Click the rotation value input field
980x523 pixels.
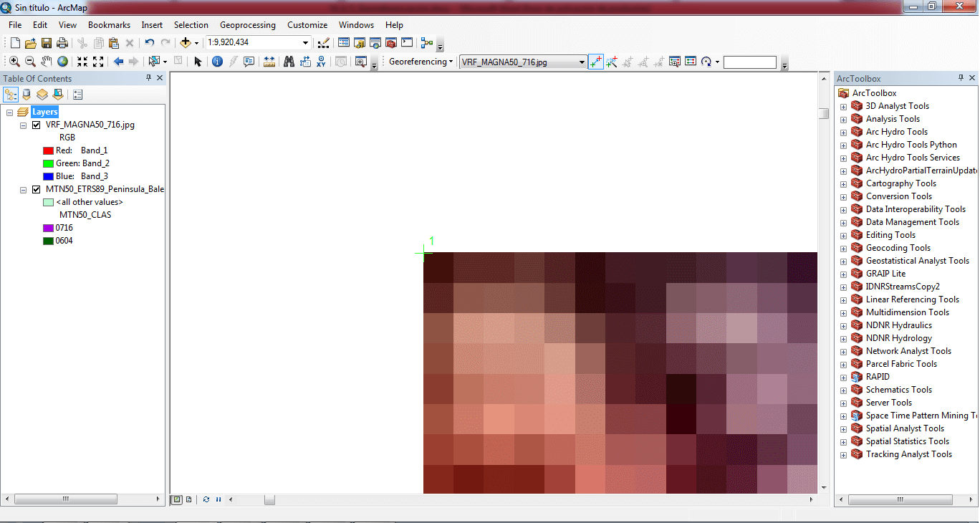[x=749, y=62]
